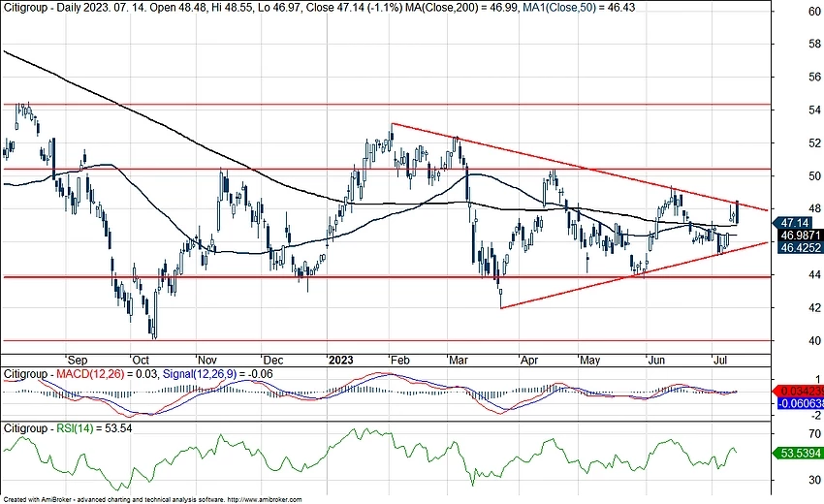Click the Sep month label on time axis
This screenshot has height=504, width=824.
click(x=78, y=361)
